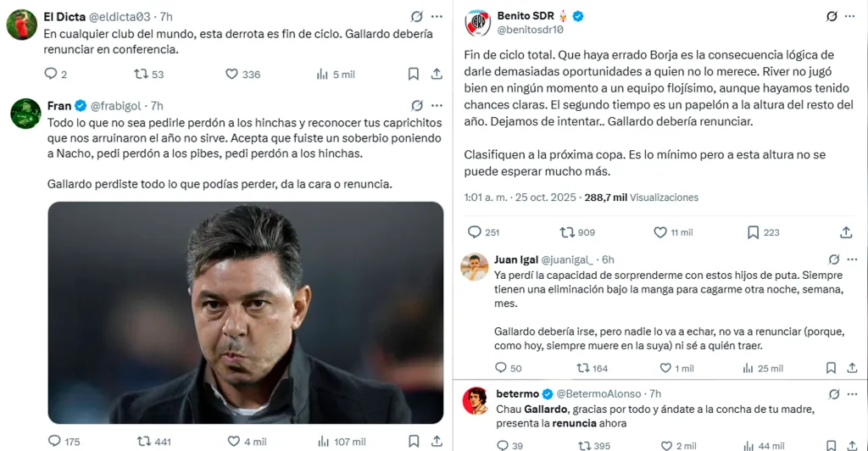View analytics on Fran's tweet

[x=322, y=442]
